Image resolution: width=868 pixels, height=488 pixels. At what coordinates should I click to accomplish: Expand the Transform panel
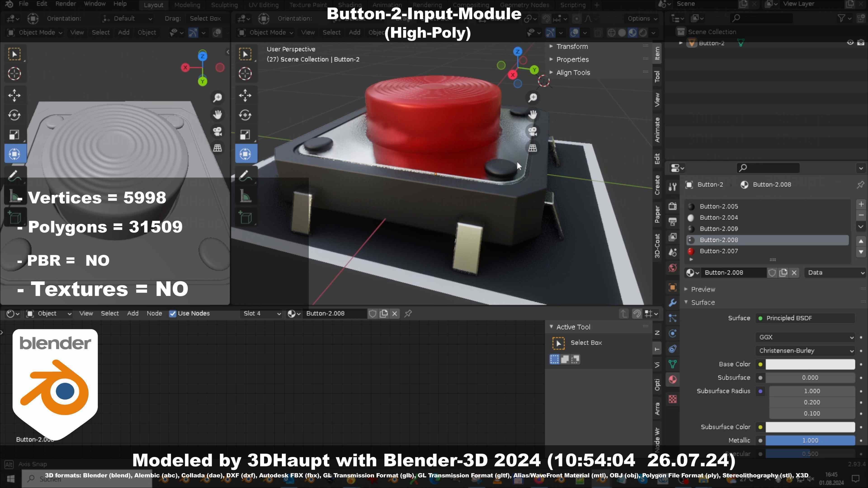(x=572, y=47)
